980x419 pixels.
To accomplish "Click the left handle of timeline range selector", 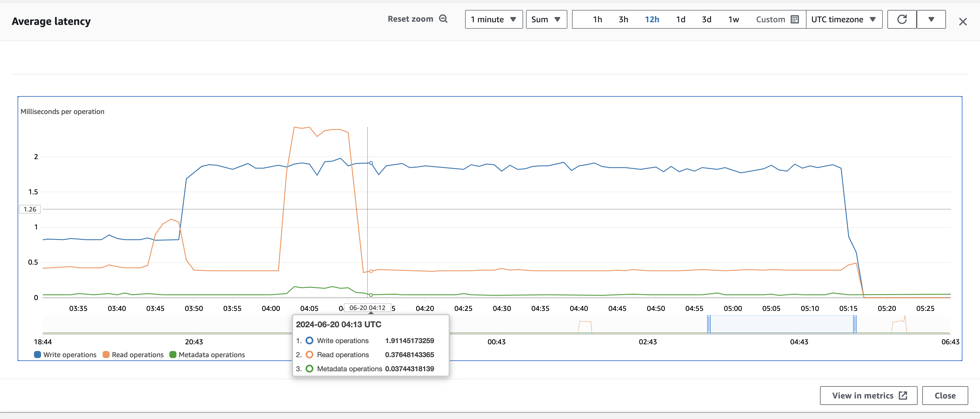I will point(709,324).
